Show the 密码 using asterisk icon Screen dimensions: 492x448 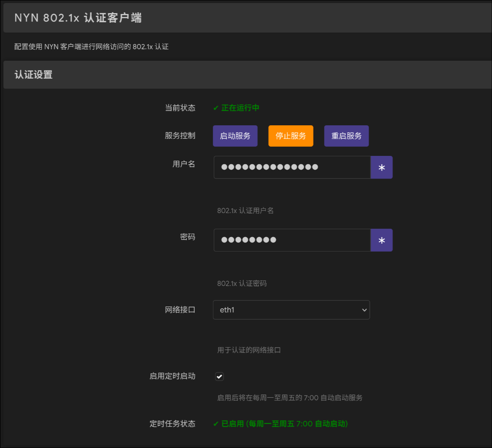[x=381, y=240]
